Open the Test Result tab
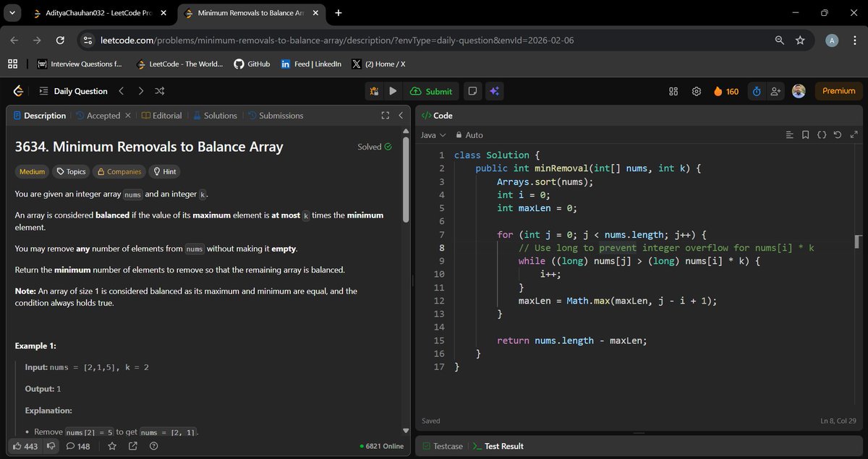 [498, 446]
